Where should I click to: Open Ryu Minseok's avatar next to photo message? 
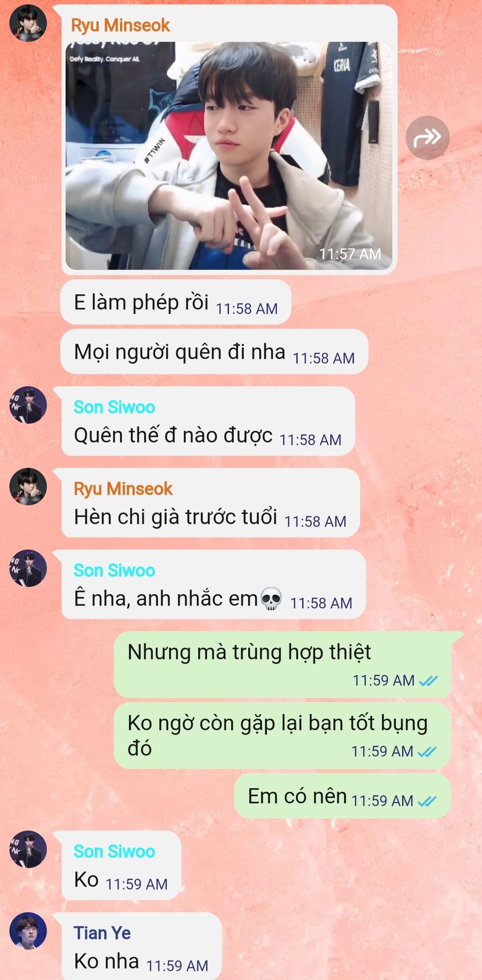[28, 23]
